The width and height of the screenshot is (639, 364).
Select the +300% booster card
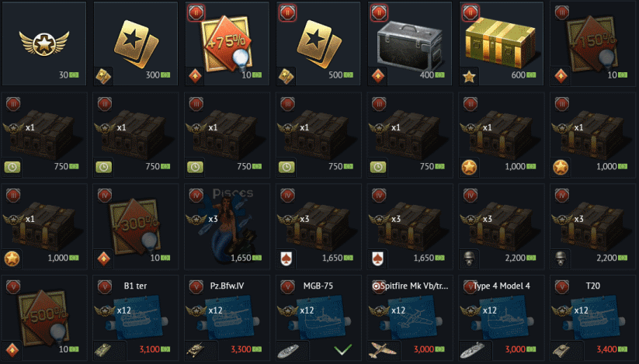tap(135, 226)
